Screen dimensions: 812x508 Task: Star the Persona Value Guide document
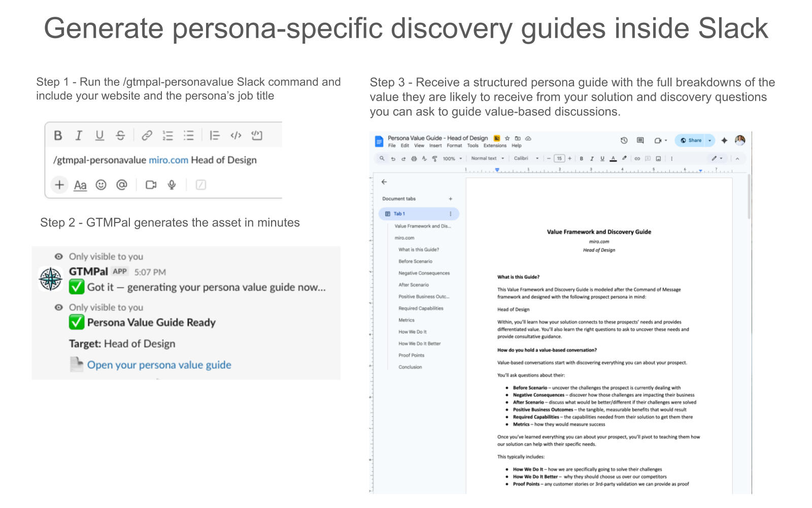point(507,138)
